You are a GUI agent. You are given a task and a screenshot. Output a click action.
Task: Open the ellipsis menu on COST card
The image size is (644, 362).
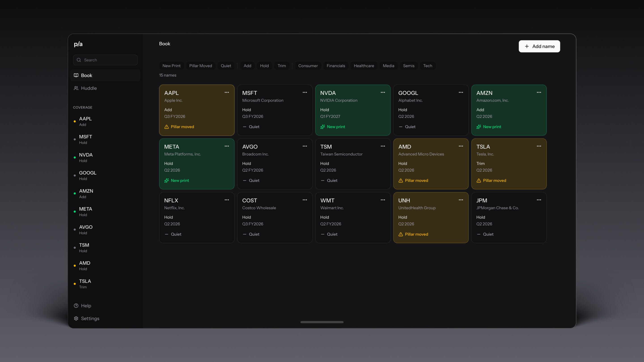click(x=305, y=200)
